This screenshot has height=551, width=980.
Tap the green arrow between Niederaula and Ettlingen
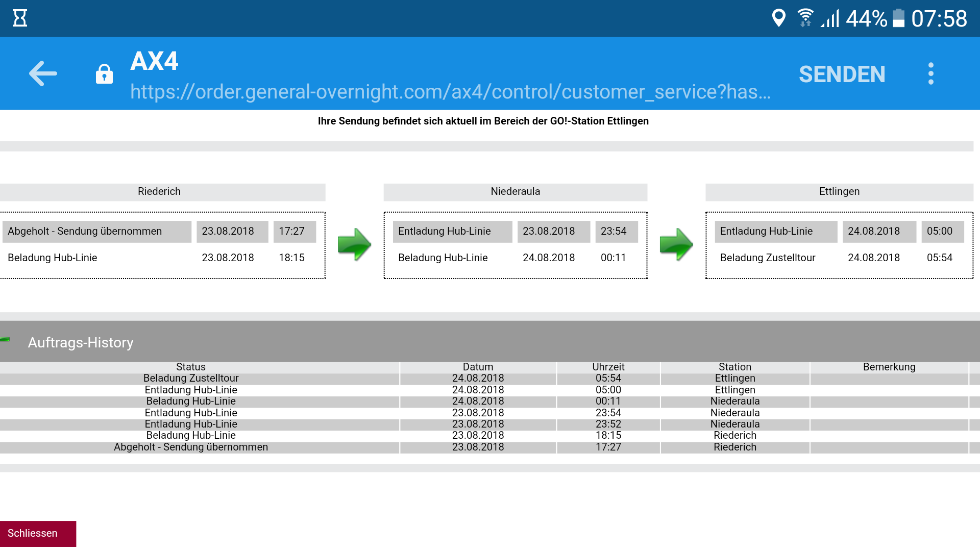(x=676, y=244)
